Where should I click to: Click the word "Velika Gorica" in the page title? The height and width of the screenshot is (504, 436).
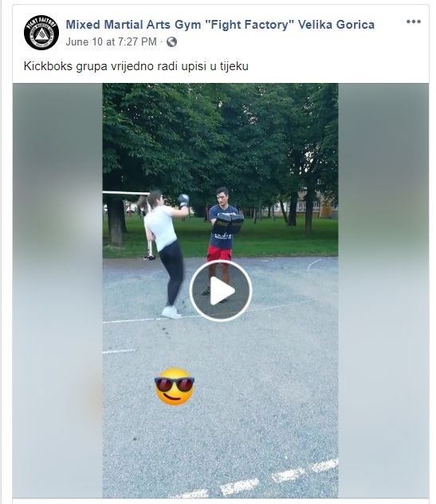336,25
